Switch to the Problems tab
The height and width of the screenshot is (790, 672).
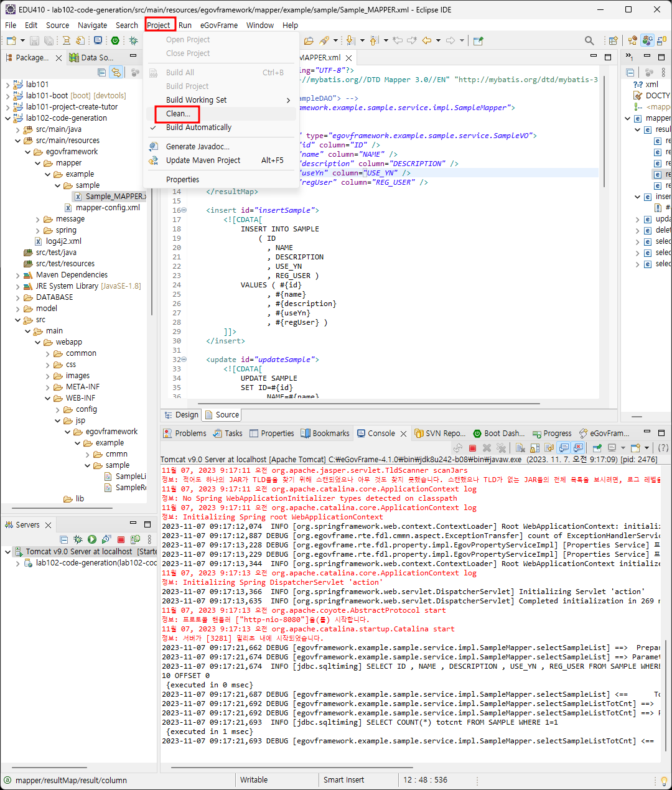point(185,434)
